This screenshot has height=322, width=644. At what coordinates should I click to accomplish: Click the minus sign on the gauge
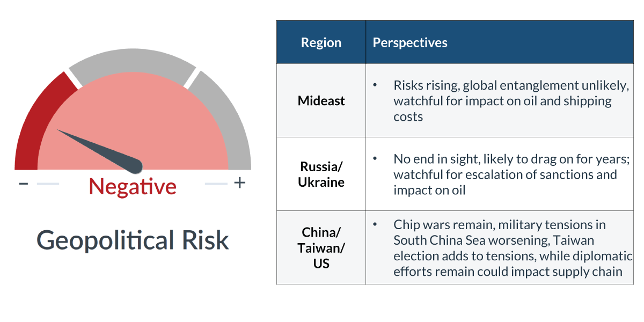click(x=24, y=184)
